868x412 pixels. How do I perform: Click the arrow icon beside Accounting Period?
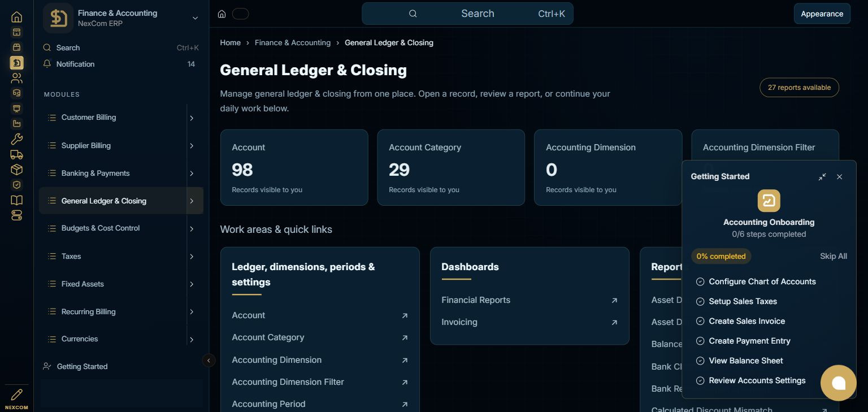(x=405, y=405)
